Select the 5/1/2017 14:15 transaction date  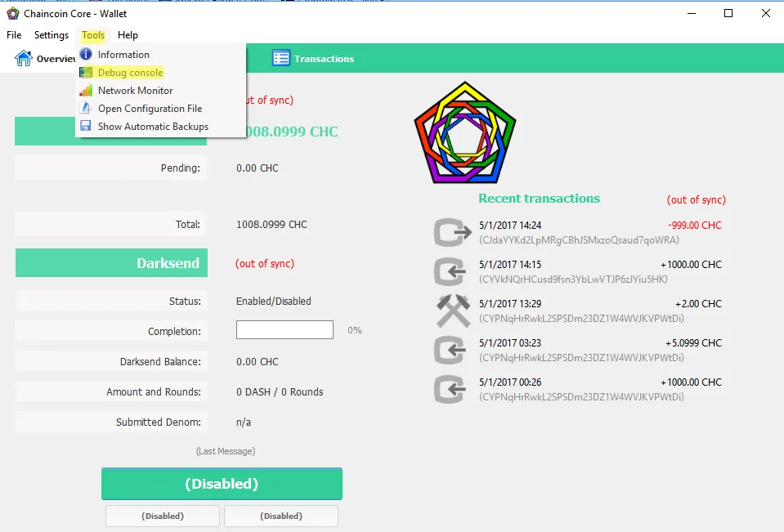pyautogui.click(x=510, y=265)
